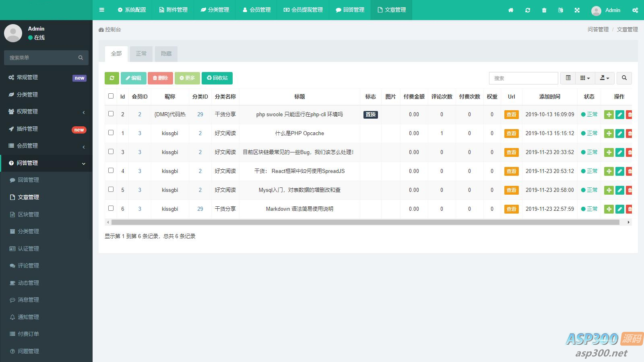Screen dimensions: 644x362
Task: Open the 回收站 recycle bin button
Action: tap(217, 78)
